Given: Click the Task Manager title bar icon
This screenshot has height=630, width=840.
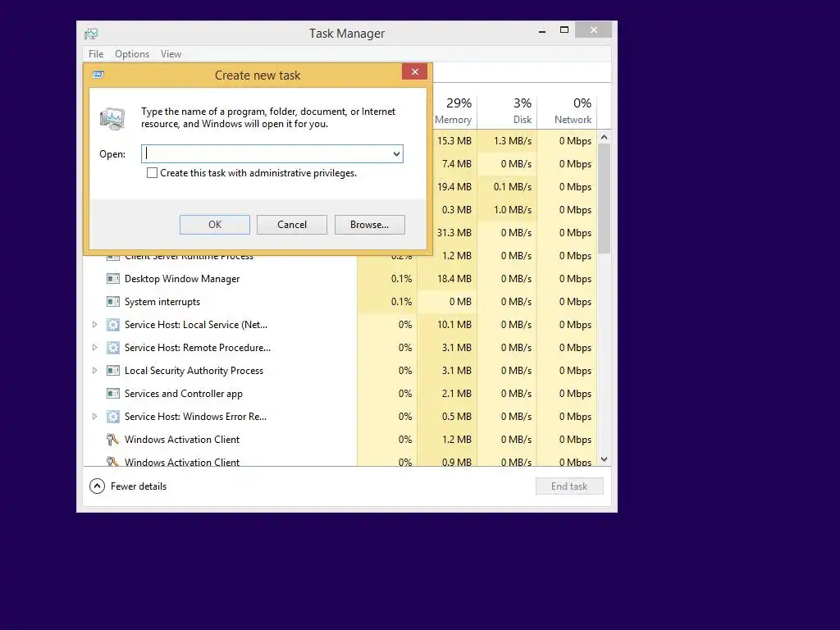Looking at the screenshot, I should tap(91, 34).
